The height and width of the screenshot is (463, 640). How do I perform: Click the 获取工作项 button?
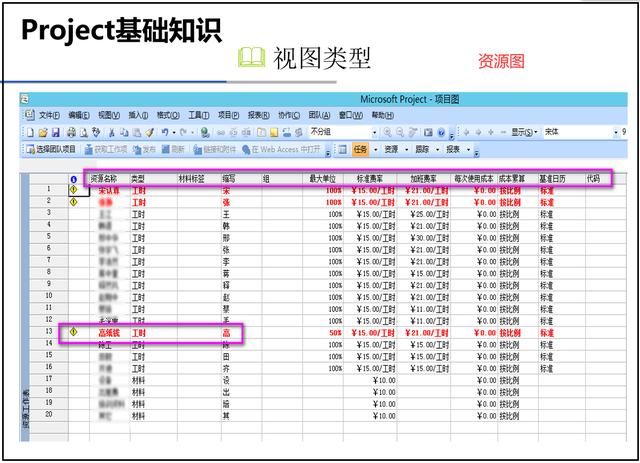click(106, 149)
